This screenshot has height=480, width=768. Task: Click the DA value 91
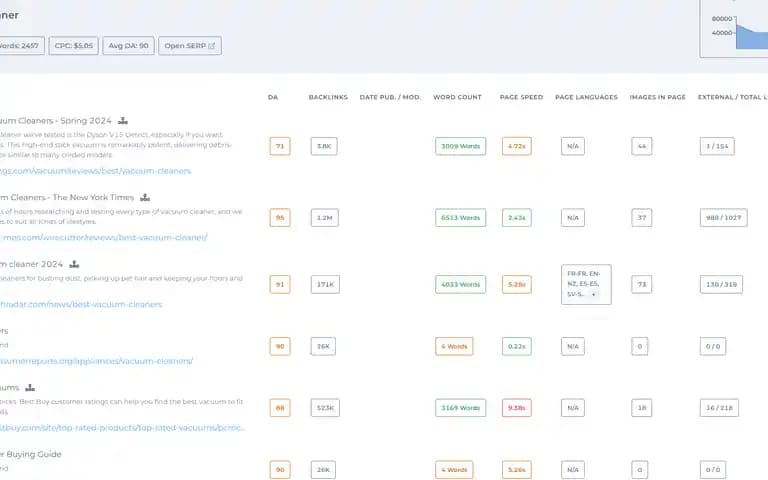pos(280,284)
